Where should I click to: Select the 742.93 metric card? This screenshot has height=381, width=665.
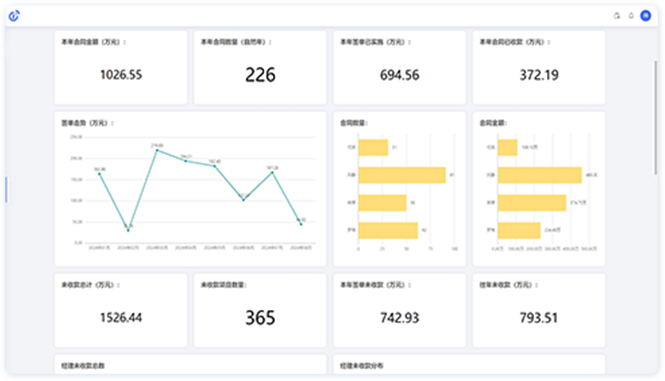coord(400,310)
